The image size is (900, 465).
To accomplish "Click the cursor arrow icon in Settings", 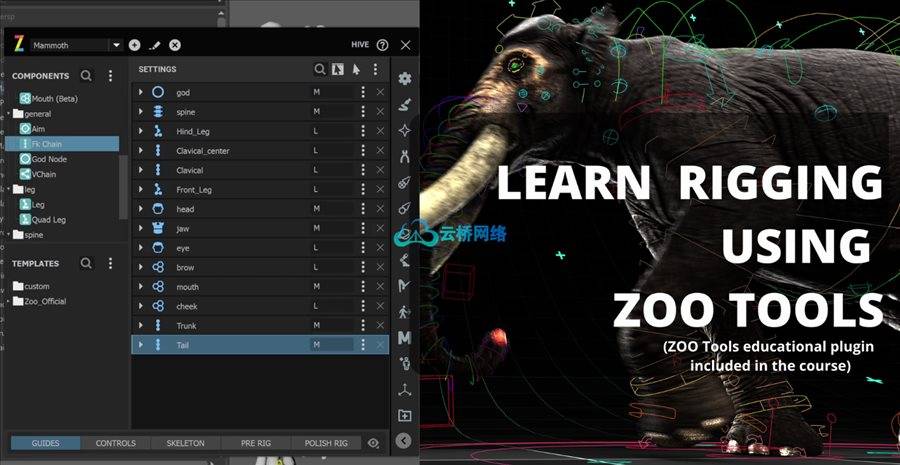I will 356,69.
